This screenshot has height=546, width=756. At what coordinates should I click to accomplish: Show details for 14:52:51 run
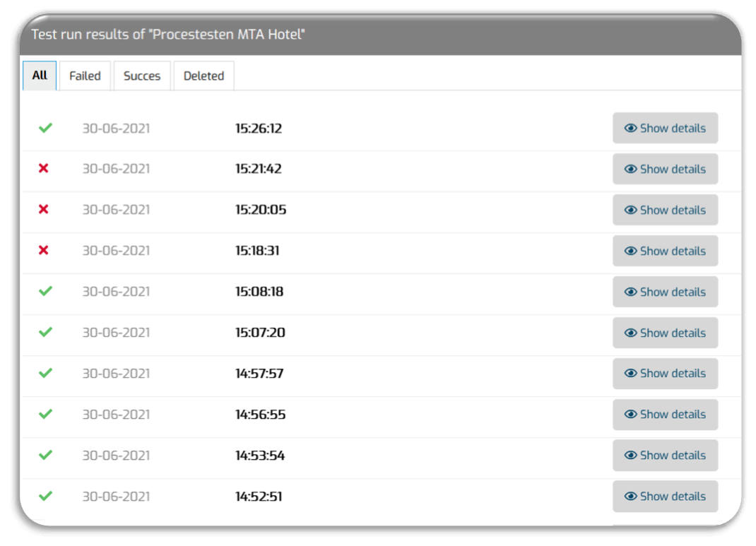click(x=666, y=497)
